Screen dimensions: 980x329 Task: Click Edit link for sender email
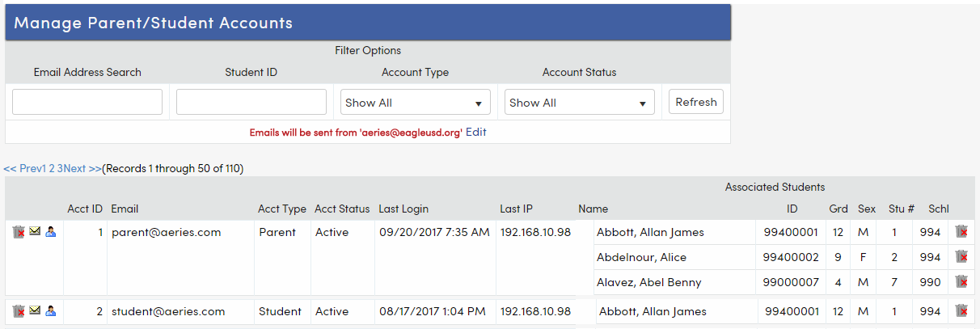point(476,132)
